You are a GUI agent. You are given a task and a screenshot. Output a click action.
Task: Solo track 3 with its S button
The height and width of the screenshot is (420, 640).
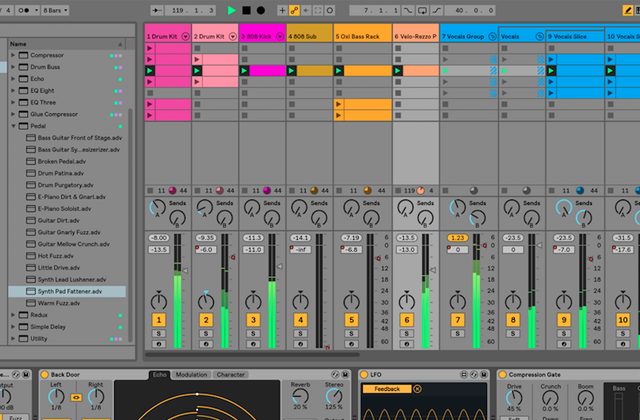click(253, 333)
